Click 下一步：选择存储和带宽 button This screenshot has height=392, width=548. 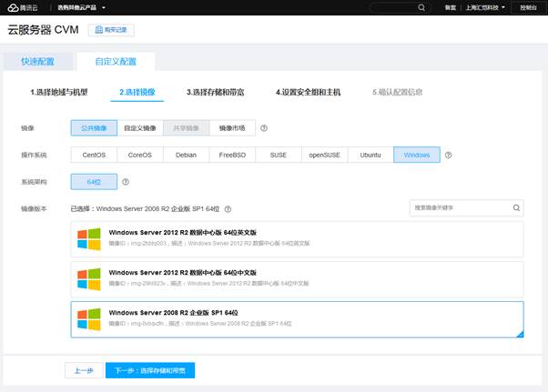(150, 371)
